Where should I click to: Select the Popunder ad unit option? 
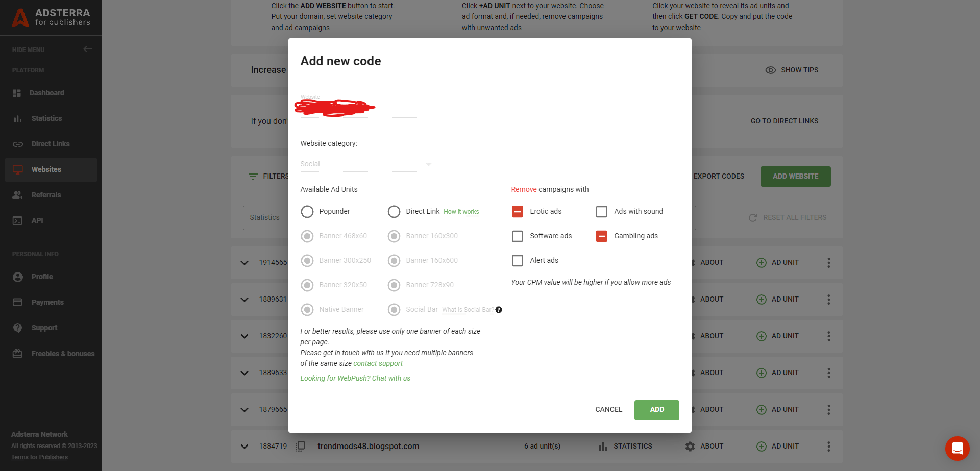307,211
